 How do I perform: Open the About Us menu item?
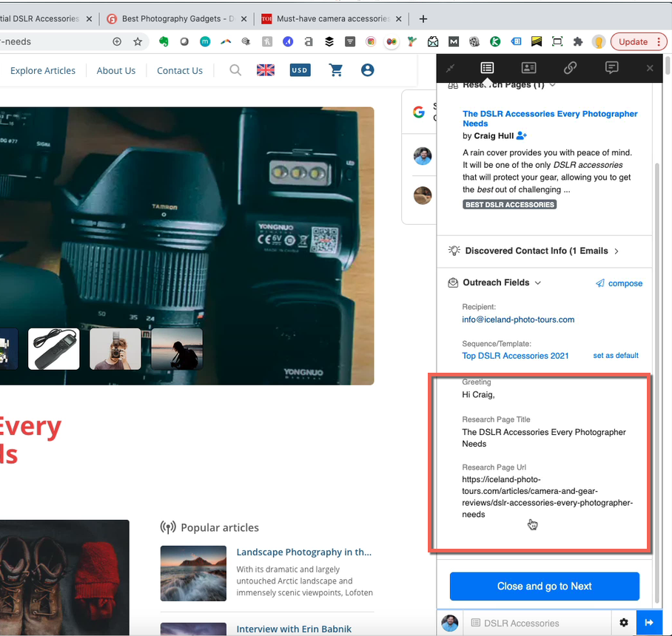[x=116, y=70]
